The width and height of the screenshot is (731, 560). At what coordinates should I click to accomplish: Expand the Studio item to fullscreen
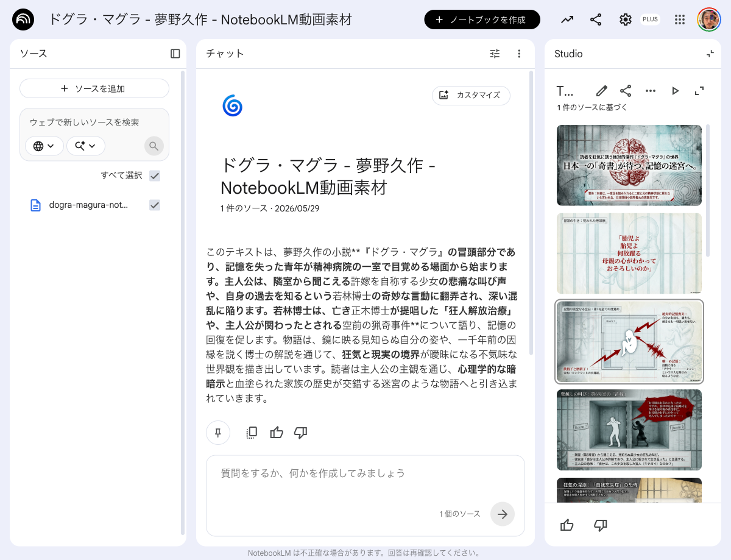[699, 91]
